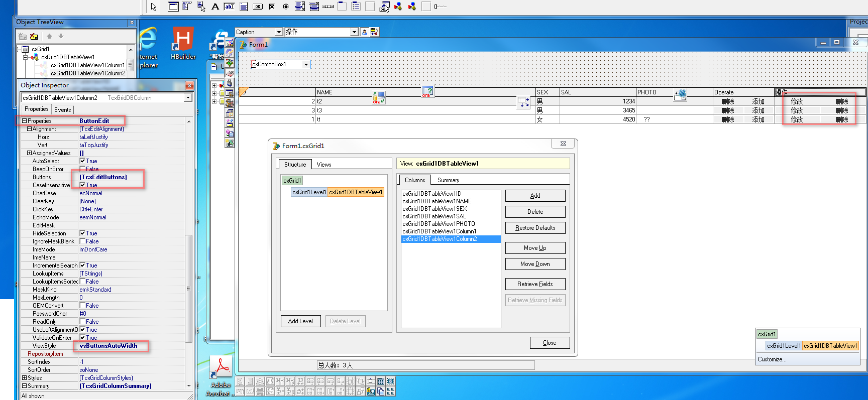Click Close in the cxGrid1 editor dialog
868x400 pixels.
click(550, 343)
